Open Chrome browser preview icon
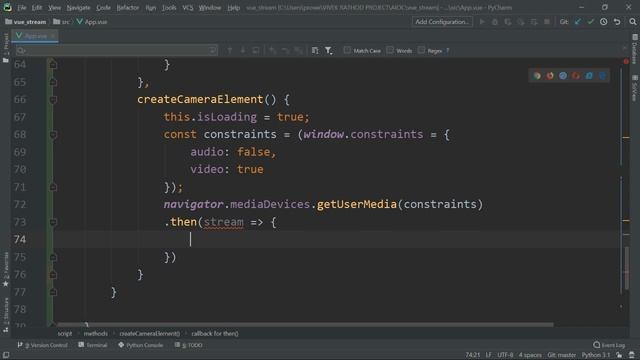The height and width of the screenshot is (360, 640). point(537,76)
